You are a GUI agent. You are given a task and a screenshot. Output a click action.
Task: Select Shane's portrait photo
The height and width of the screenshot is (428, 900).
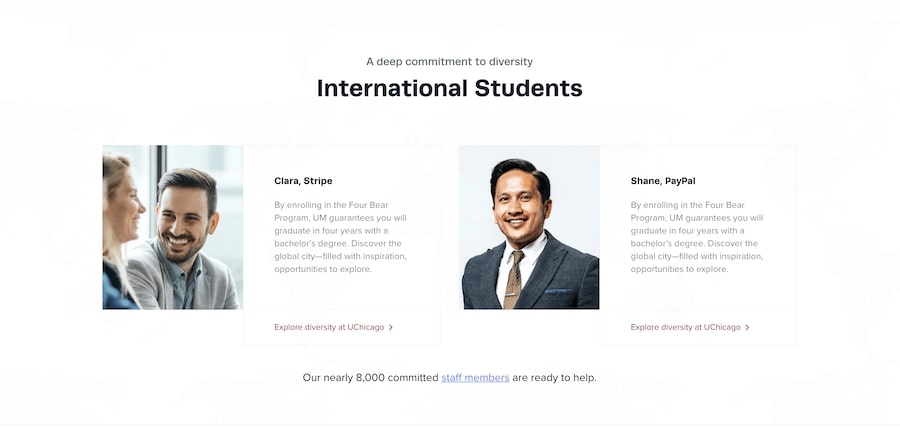click(529, 227)
